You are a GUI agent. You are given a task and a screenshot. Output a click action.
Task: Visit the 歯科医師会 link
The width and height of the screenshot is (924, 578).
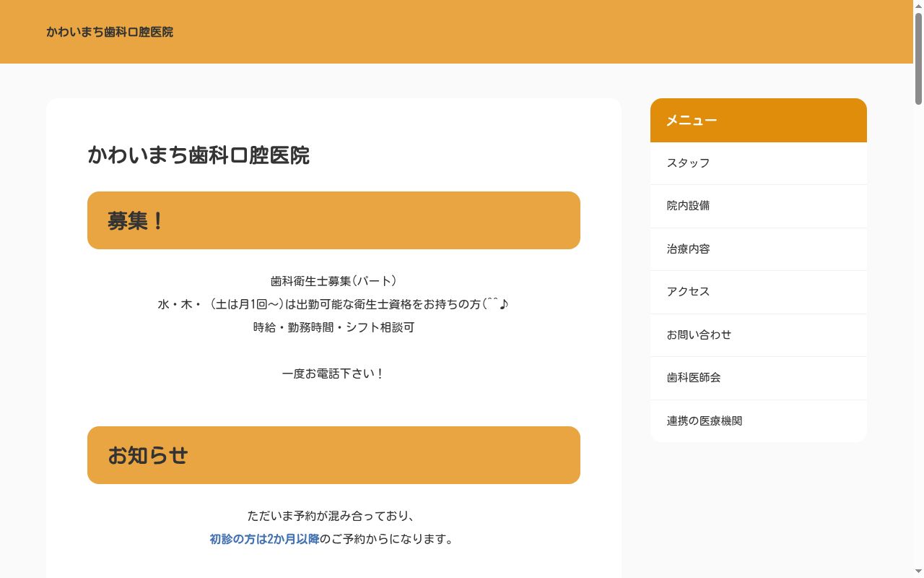(758, 378)
